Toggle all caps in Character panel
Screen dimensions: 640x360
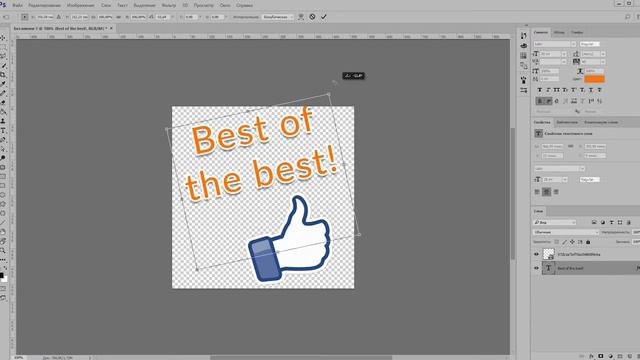click(x=557, y=90)
